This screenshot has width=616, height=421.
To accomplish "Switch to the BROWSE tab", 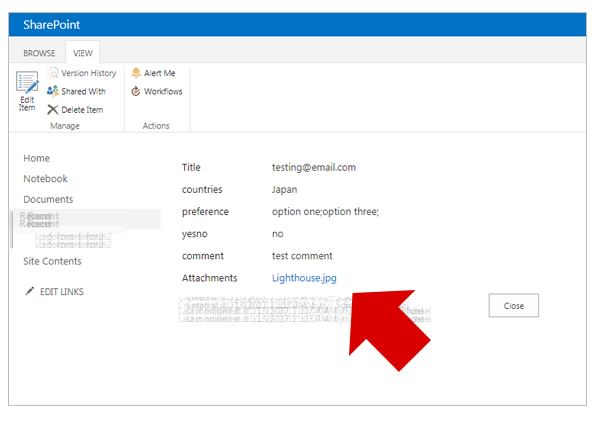I will [x=39, y=53].
